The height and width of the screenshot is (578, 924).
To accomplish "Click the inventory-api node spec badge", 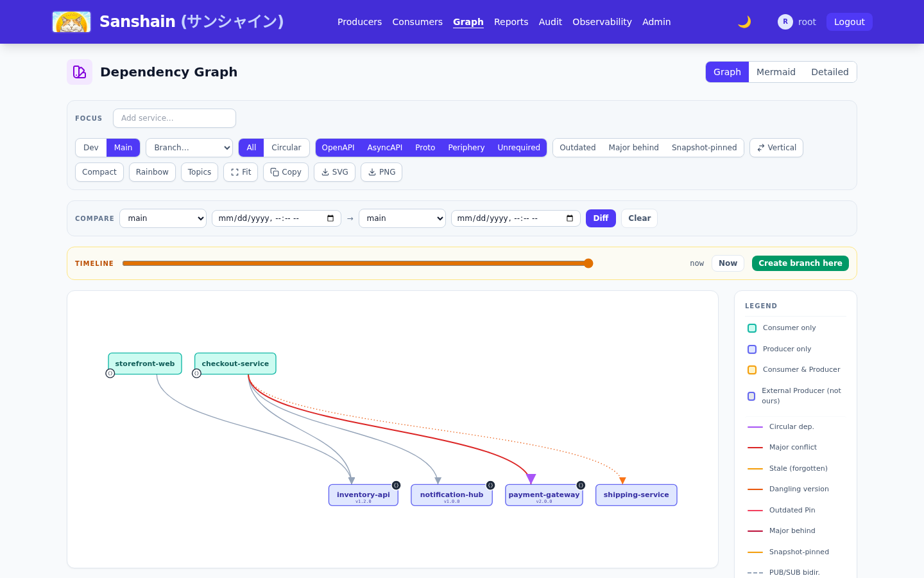I will [x=397, y=486].
